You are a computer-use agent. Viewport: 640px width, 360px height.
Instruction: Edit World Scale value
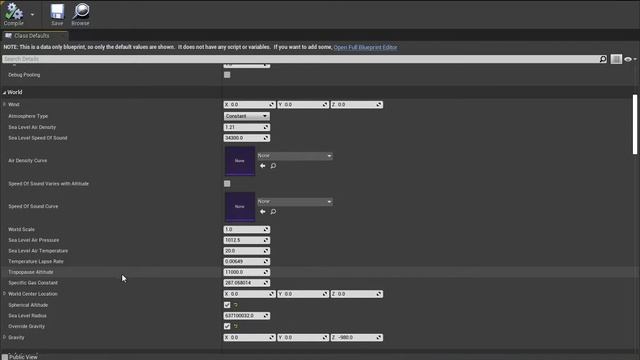pyautogui.click(x=247, y=229)
